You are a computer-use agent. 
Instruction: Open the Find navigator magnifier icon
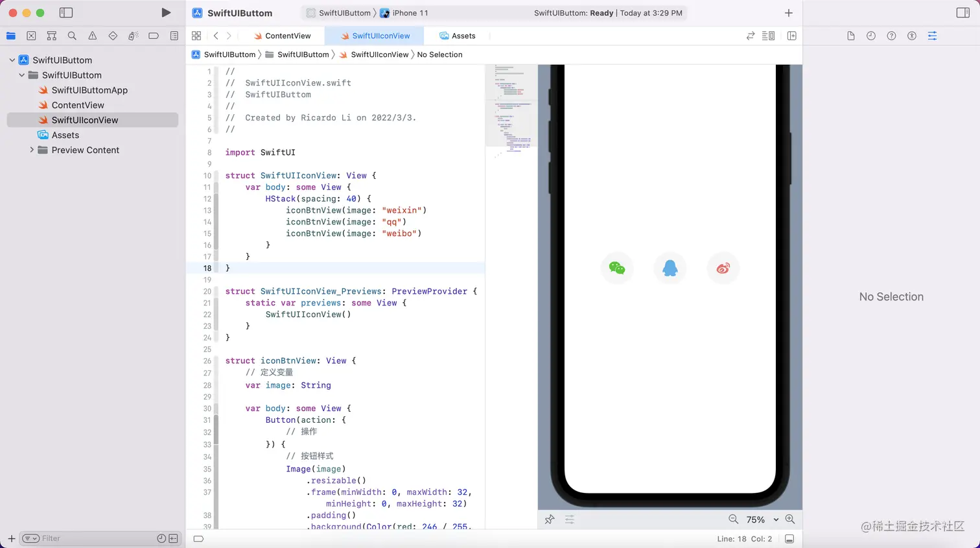pyautogui.click(x=71, y=36)
